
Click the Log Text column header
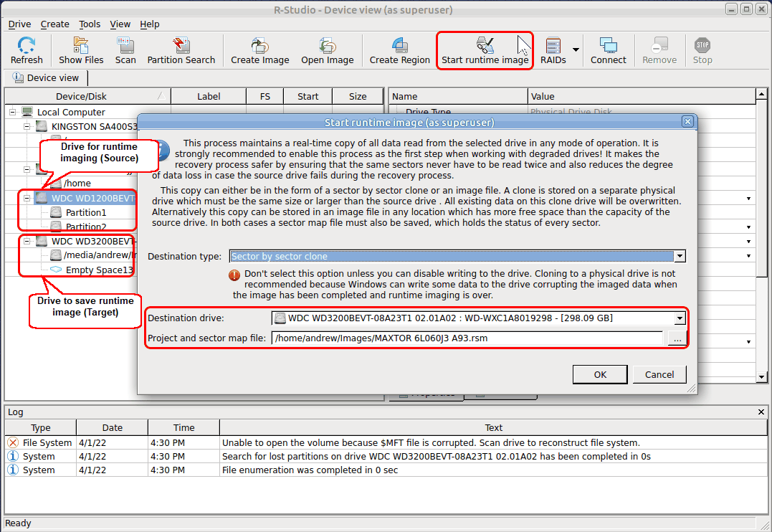(x=493, y=427)
